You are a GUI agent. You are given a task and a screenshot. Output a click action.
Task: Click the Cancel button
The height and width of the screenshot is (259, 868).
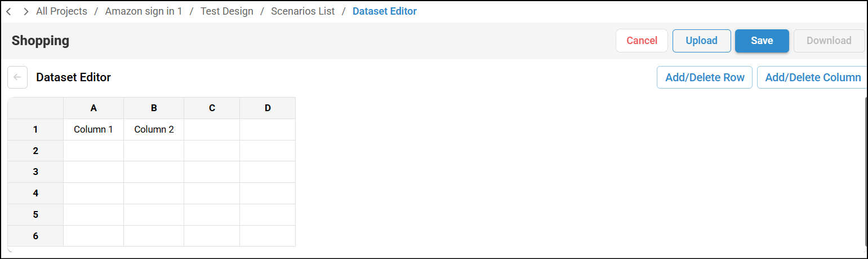coord(642,41)
